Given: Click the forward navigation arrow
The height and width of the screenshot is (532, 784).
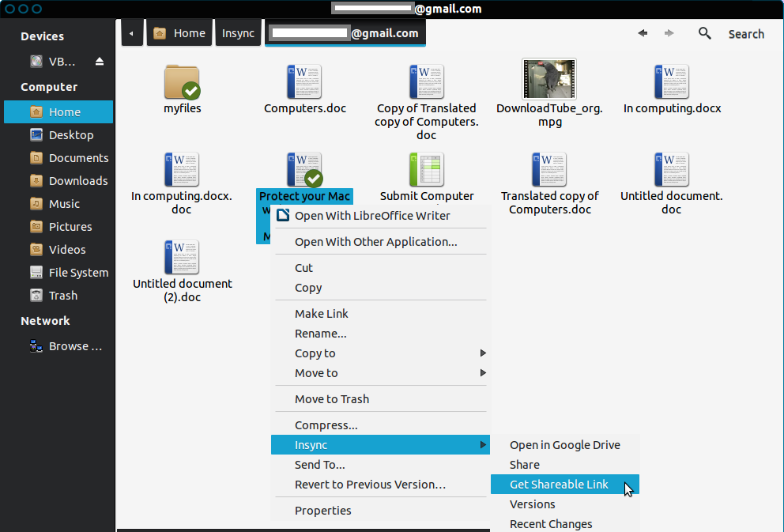Looking at the screenshot, I should (669, 33).
